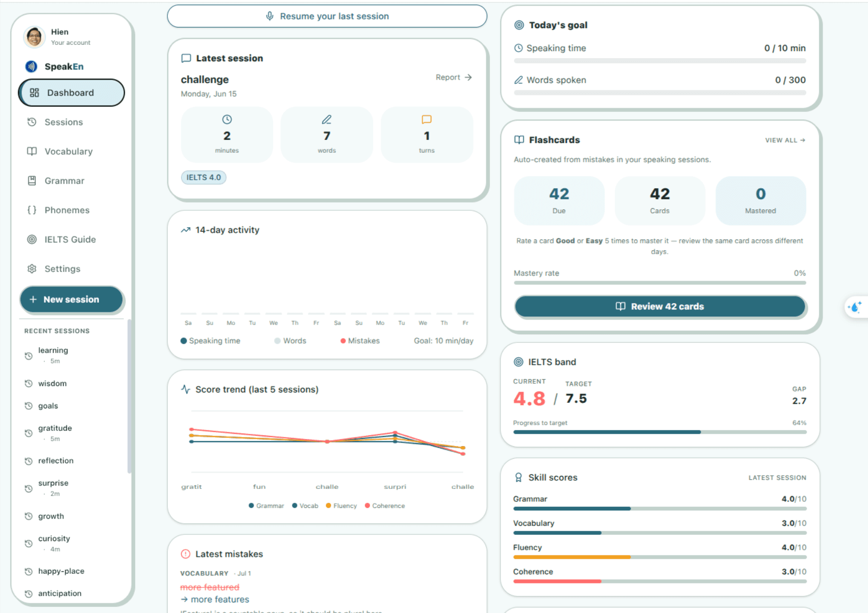The height and width of the screenshot is (613, 868).
Task: Toggle Vocab legend in score trend
Action: pyautogui.click(x=305, y=506)
